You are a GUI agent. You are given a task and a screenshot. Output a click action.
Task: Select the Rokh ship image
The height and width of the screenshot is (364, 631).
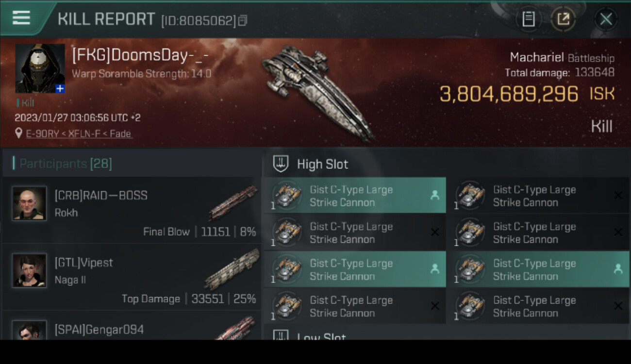pyautogui.click(x=233, y=202)
